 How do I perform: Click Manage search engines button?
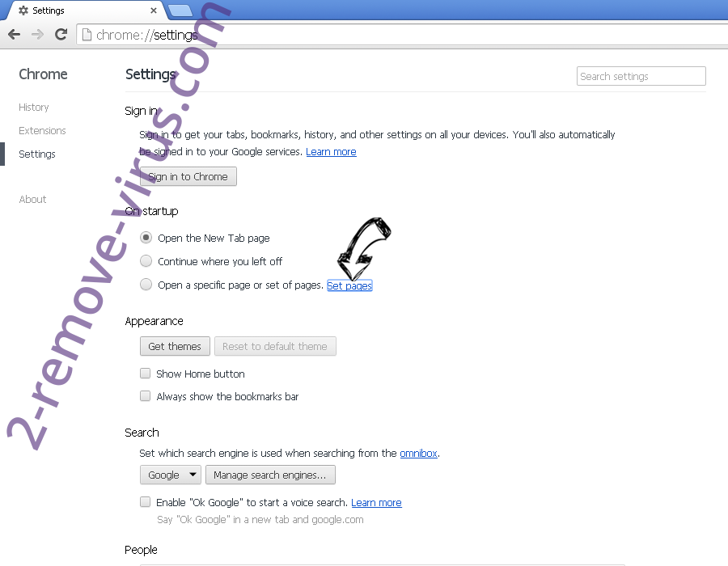coord(270,475)
